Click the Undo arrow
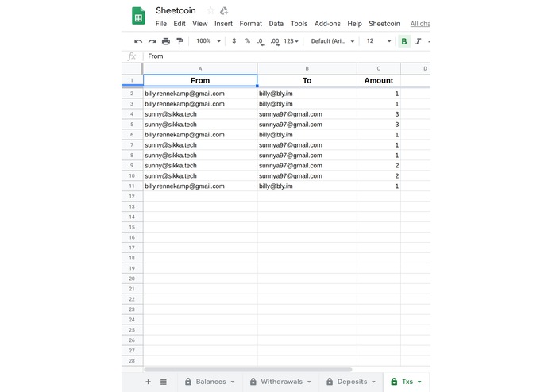This screenshot has height=392, width=552. [138, 41]
